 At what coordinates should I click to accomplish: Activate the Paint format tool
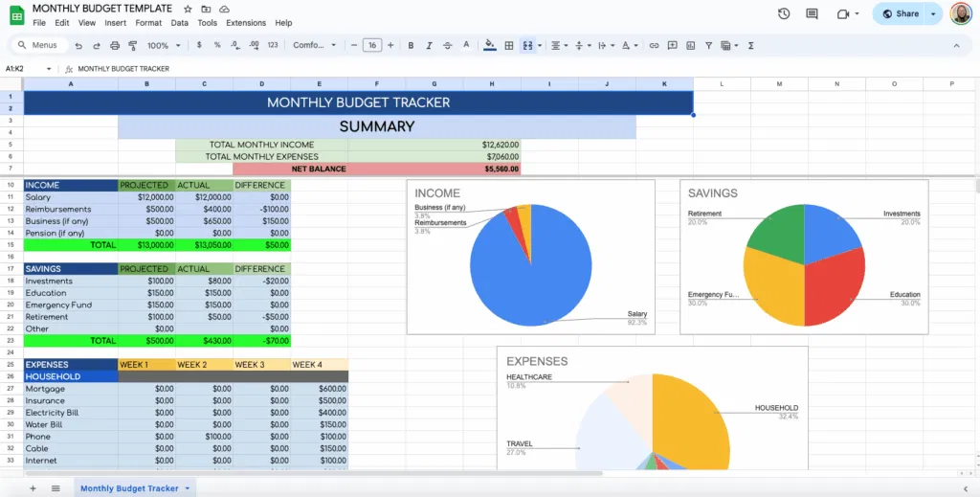tap(132, 46)
